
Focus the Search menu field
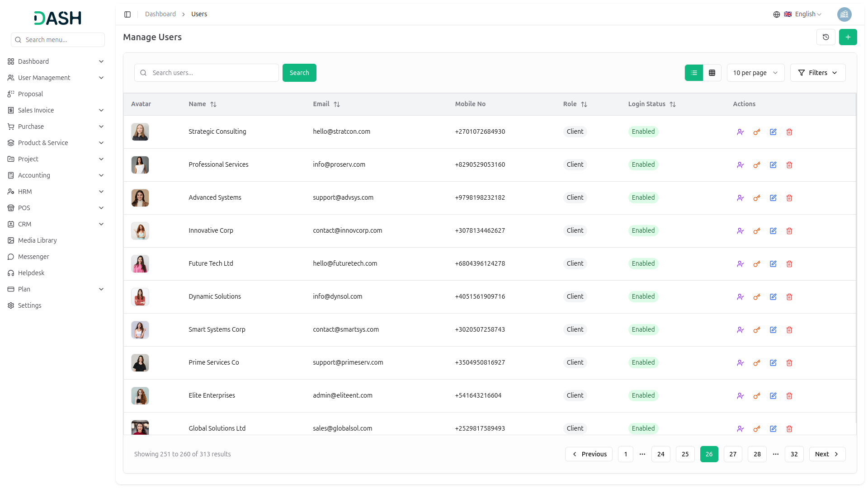tap(58, 40)
